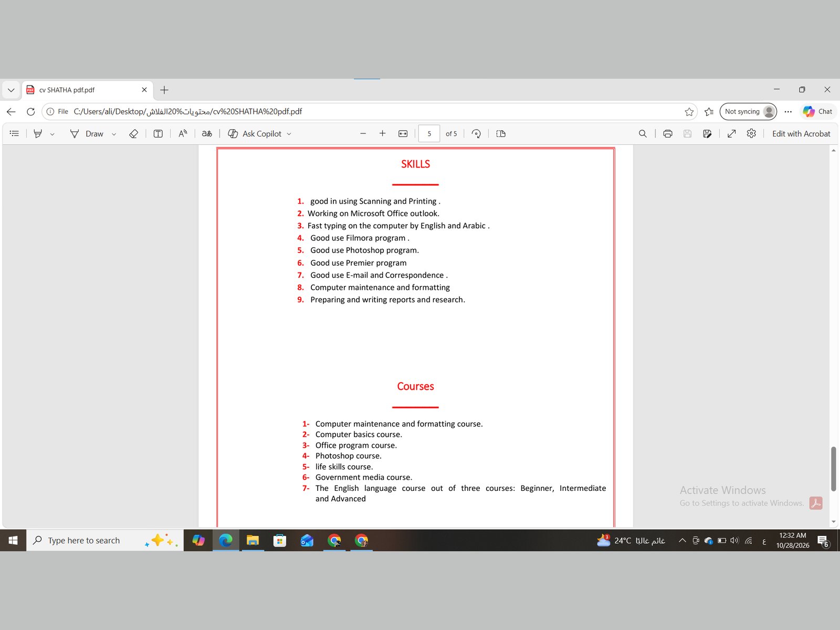Click Fit to width
840x630 pixels.
pyautogui.click(x=403, y=134)
